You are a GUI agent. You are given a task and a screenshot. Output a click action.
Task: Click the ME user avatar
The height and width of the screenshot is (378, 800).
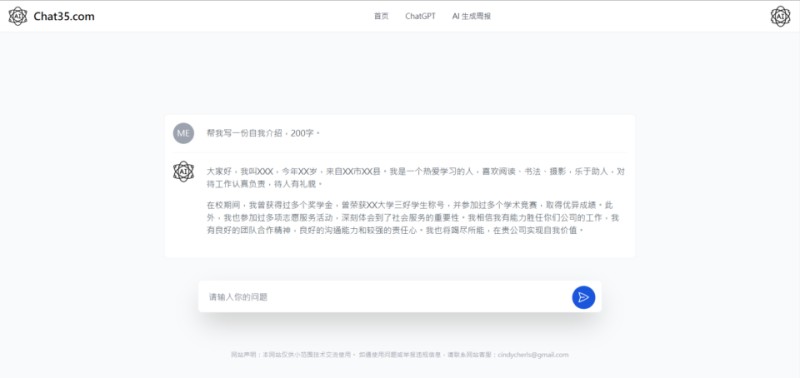point(183,133)
